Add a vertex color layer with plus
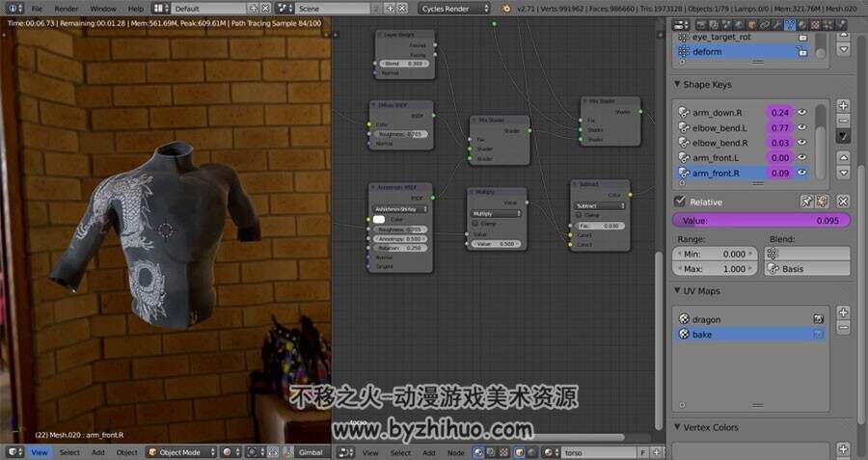The width and height of the screenshot is (868, 460). [843, 449]
